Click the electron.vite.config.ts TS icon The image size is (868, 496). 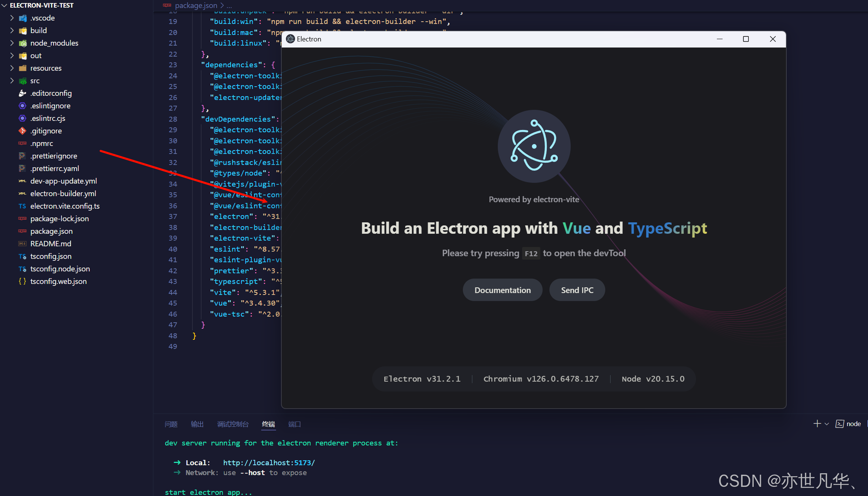(x=22, y=206)
